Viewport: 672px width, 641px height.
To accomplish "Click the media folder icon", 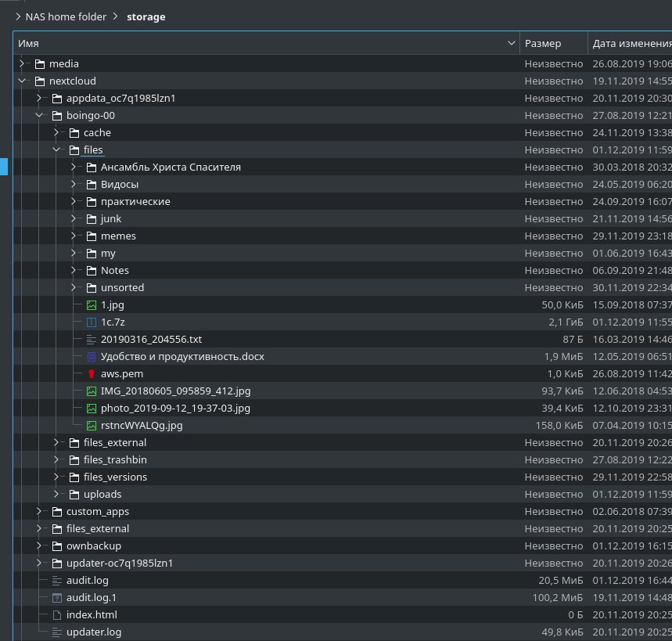I will [40, 64].
